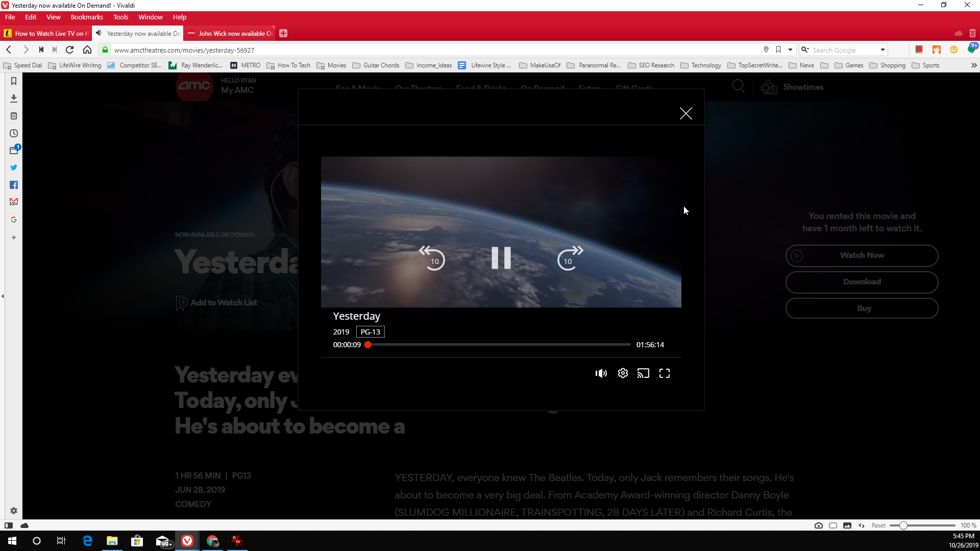
Task: Open closed tabs trash can
Action: coord(972,33)
